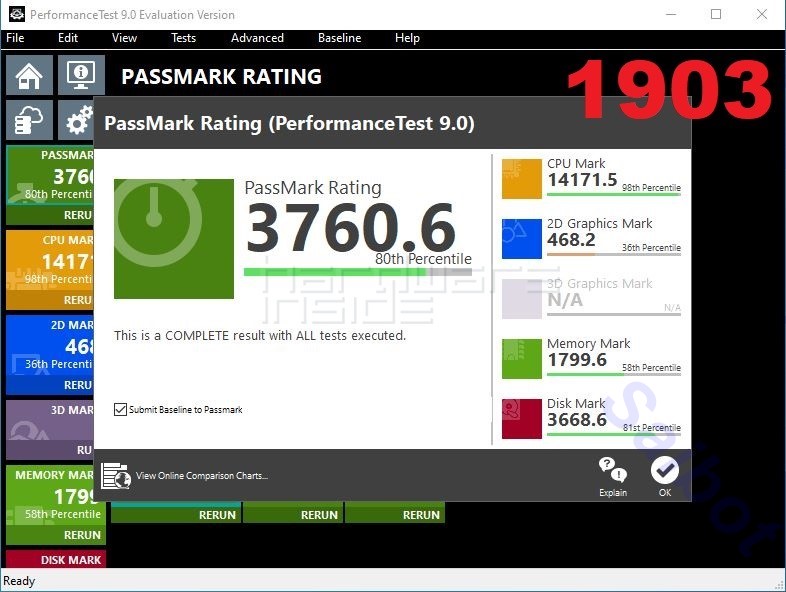Toggle Submit Baseline to Passmark checkbox
Screen dimensions: 786x592
(121, 409)
